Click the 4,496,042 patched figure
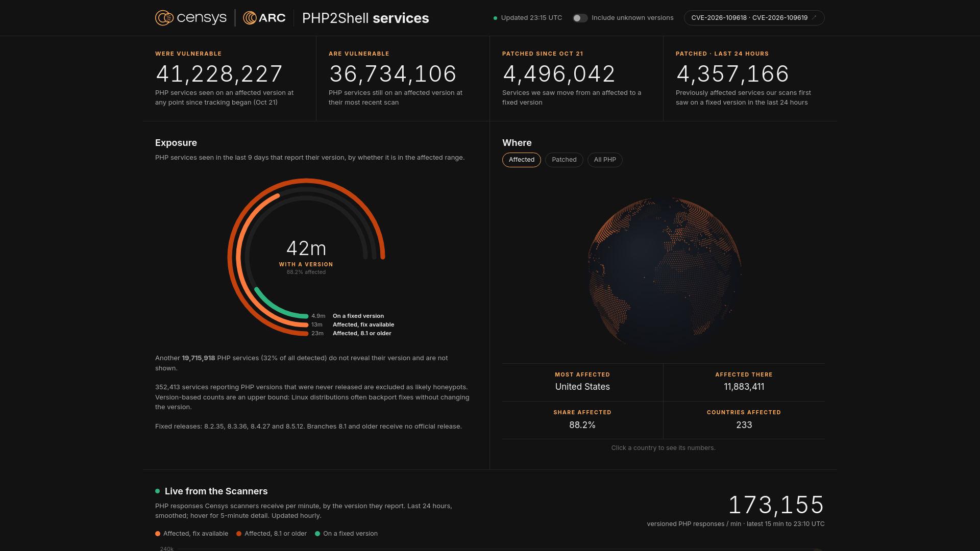This screenshot has width=980, height=551. (x=559, y=74)
